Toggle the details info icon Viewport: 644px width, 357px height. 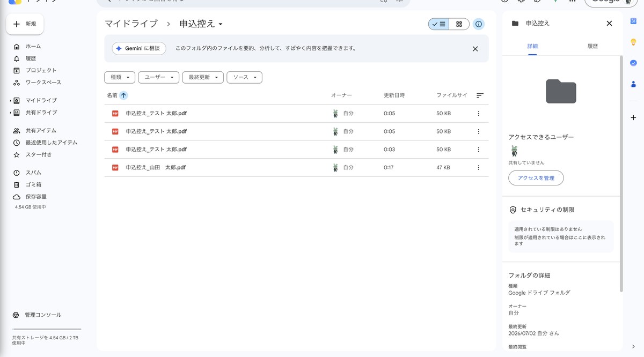click(x=479, y=24)
